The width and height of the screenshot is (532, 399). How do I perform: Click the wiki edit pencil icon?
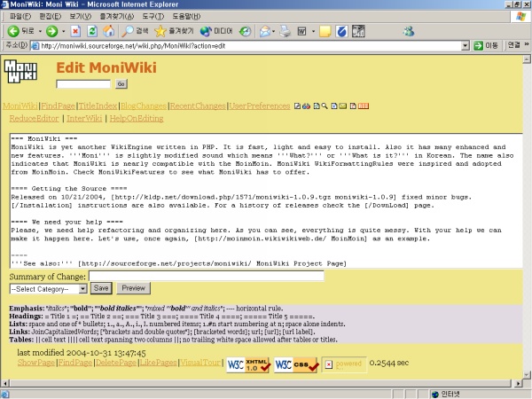297,106
